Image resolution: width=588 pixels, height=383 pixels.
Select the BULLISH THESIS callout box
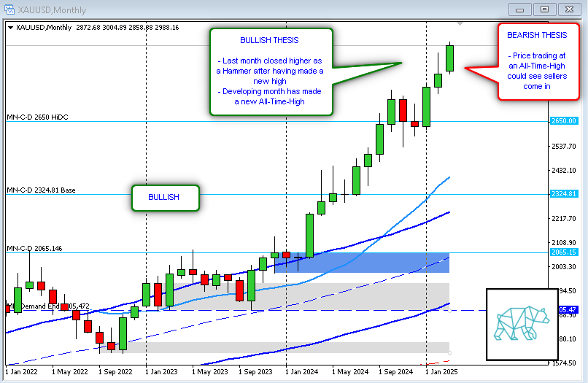pyautogui.click(x=271, y=71)
